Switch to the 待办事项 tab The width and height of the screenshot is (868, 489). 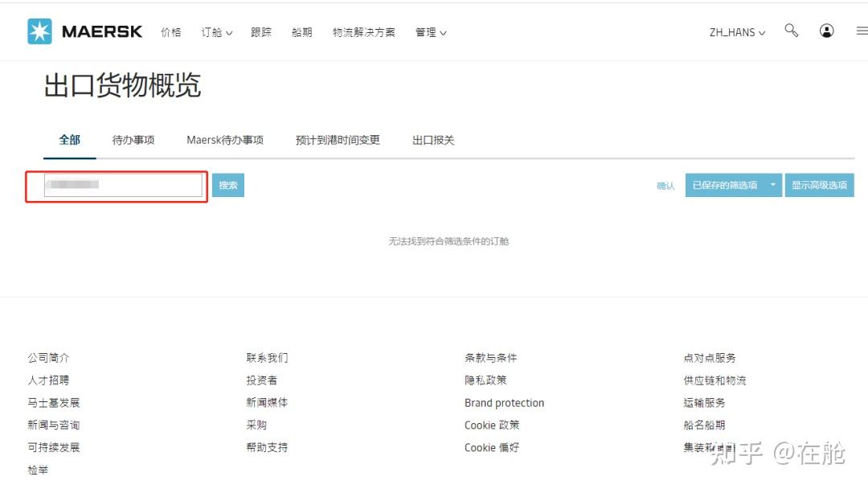132,139
